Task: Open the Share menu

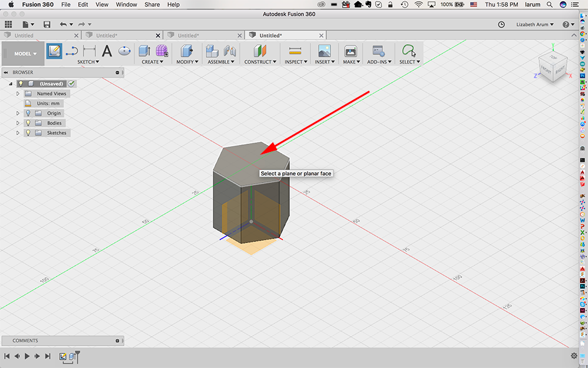Action: click(x=152, y=5)
